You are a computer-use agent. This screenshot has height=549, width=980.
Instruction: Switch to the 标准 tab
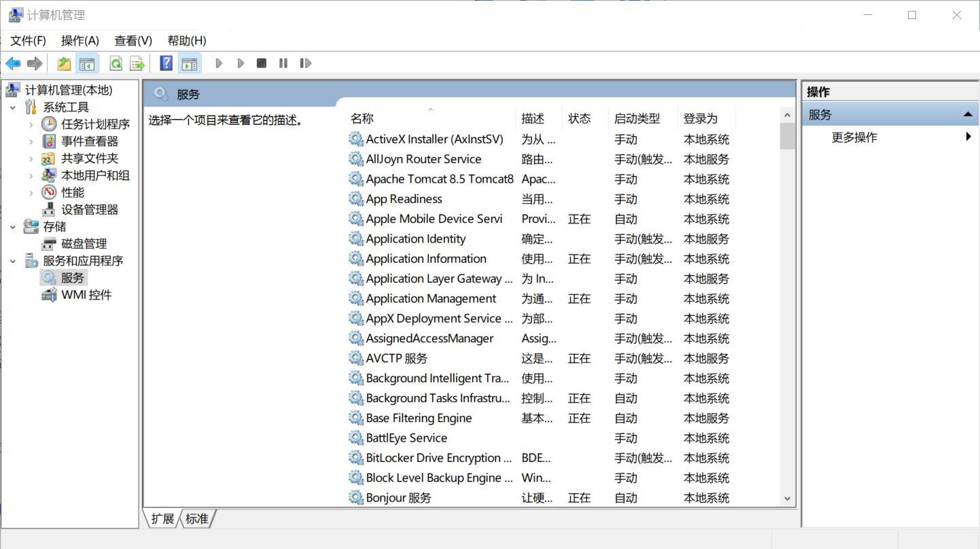(x=196, y=518)
